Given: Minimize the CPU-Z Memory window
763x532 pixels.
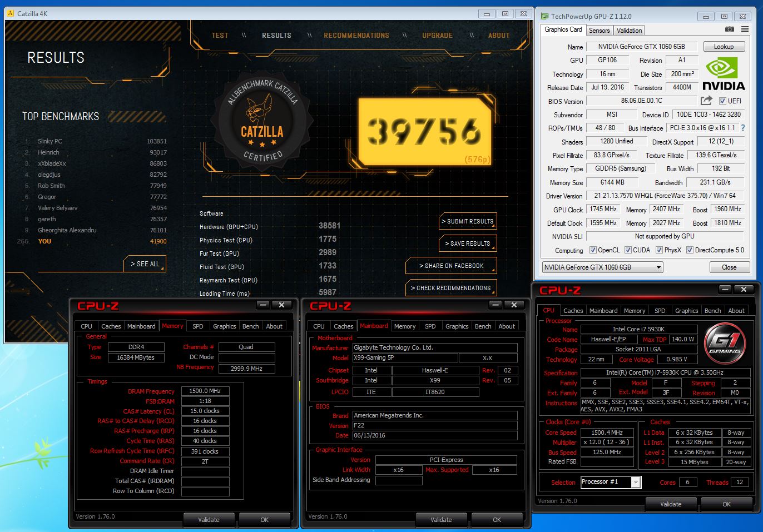Looking at the screenshot, I should (264, 305).
